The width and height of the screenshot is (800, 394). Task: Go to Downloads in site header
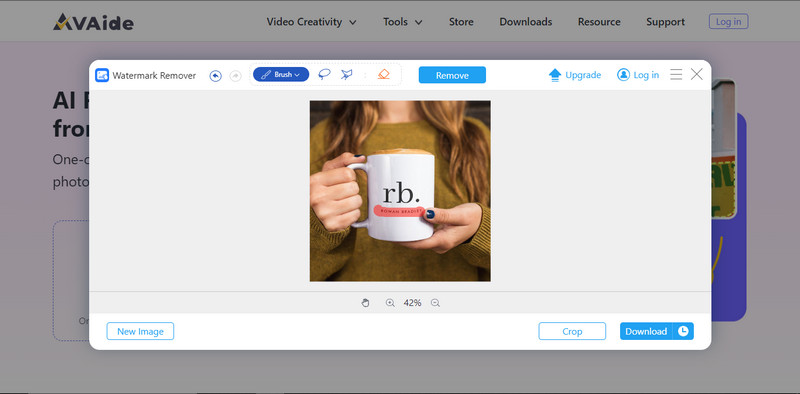[526, 22]
